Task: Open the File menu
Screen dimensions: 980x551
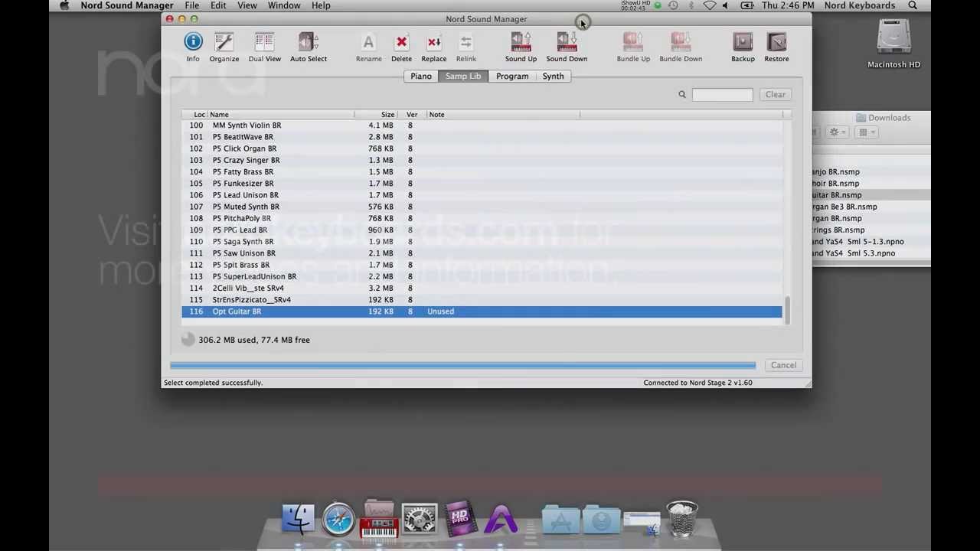Action: tap(191, 5)
